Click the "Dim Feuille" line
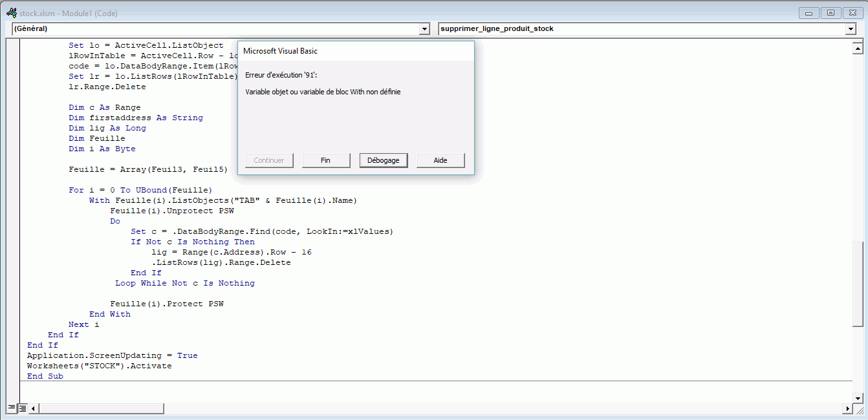This screenshot has width=868, height=420. tap(97, 138)
